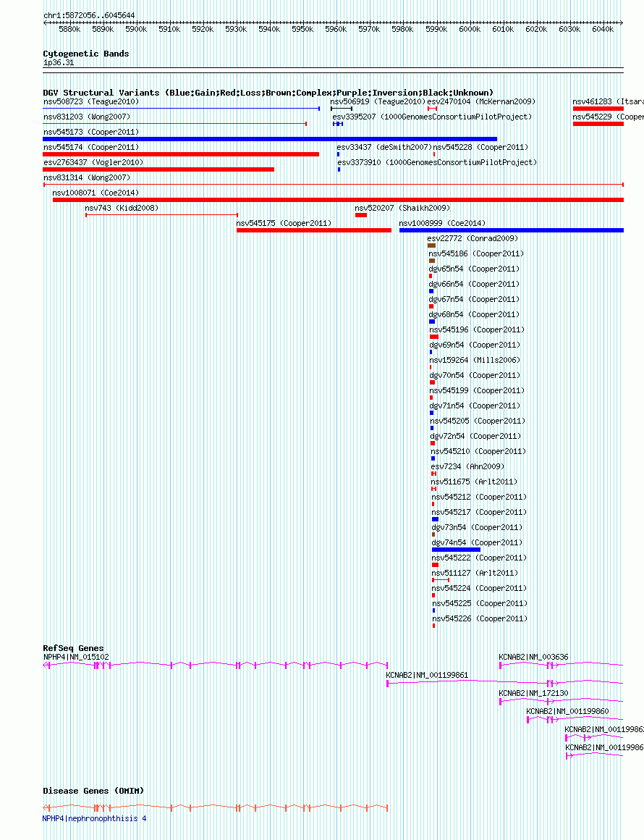Select dgv65n54 (Cooper2011) label

point(474,269)
